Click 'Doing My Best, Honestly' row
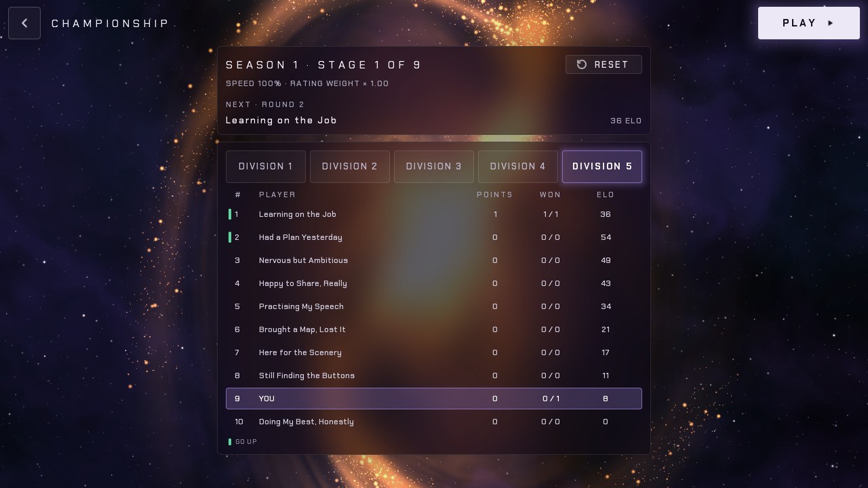The image size is (868, 488). point(434,422)
